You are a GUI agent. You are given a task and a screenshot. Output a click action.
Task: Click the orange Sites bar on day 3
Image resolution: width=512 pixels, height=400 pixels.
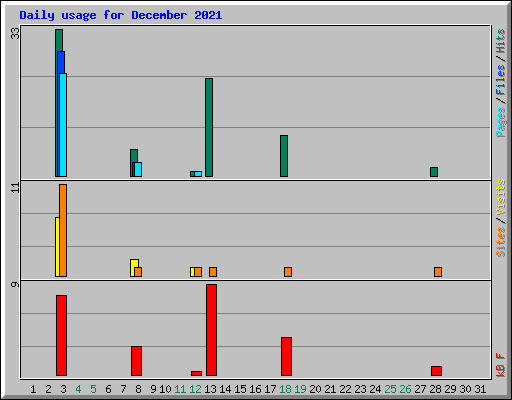(x=63, y=230)
